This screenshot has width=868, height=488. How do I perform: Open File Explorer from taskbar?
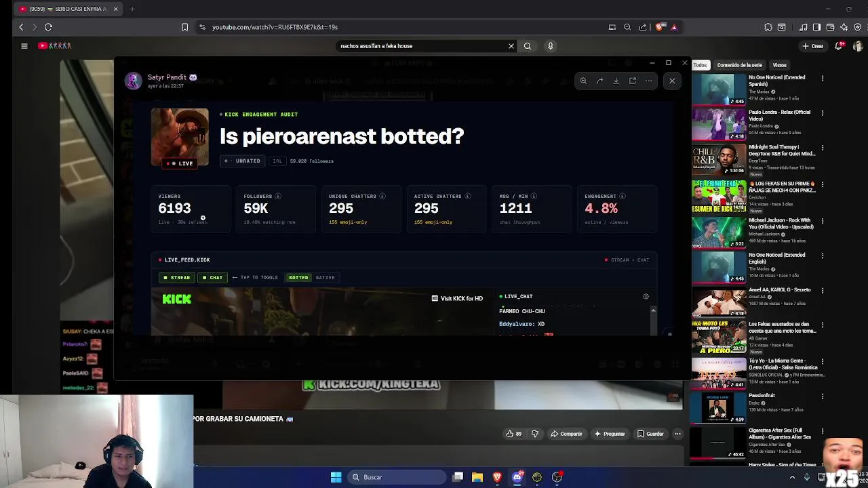point(477,477)
